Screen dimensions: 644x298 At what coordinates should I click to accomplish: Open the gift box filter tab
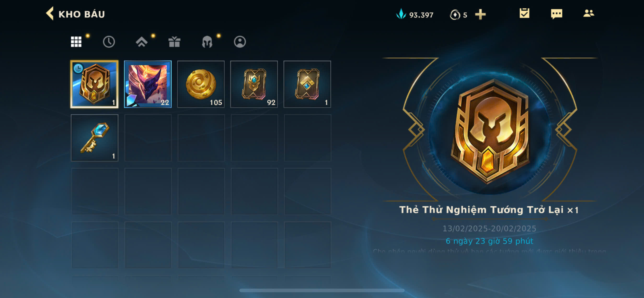174,42
